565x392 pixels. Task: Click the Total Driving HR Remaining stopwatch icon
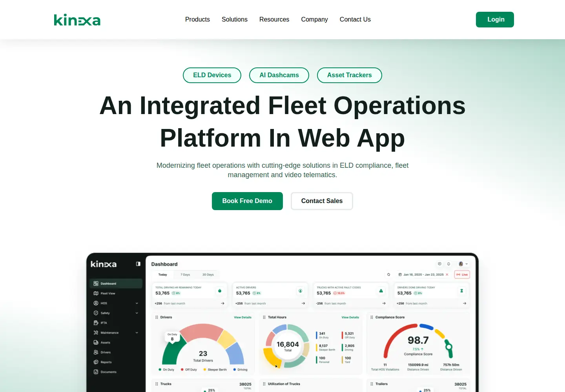point(220,290)
